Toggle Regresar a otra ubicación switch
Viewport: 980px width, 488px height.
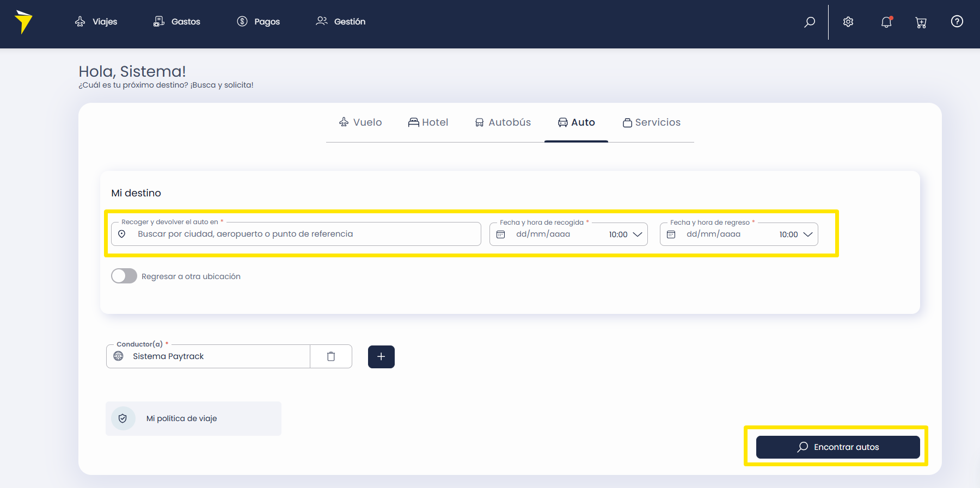click(x=124, y=276)
